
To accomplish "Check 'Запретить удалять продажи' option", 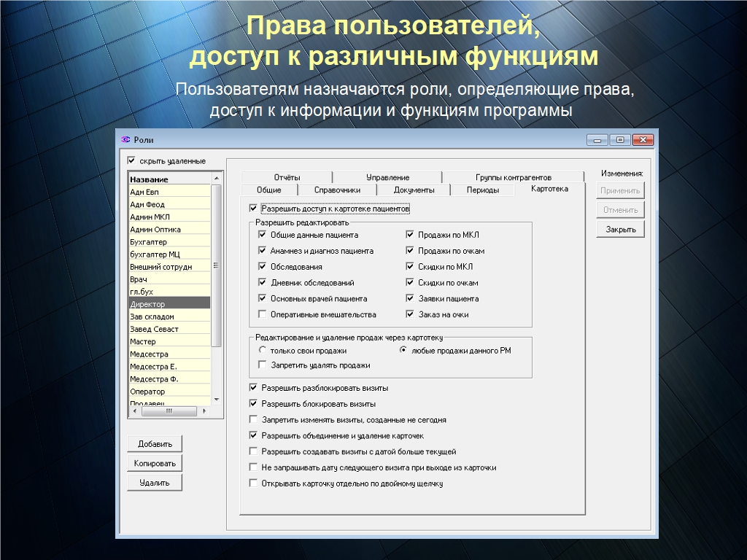I will 263,365.
